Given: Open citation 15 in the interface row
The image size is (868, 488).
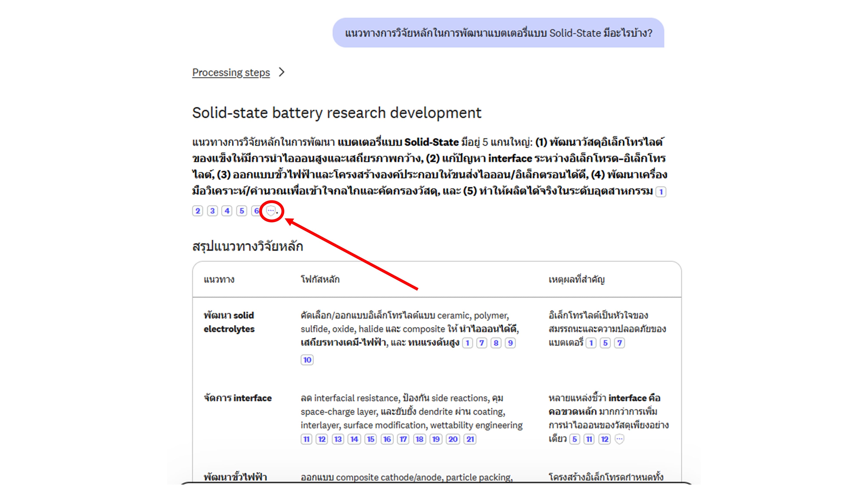Looking at the screenshot, I should pos(370,439).
